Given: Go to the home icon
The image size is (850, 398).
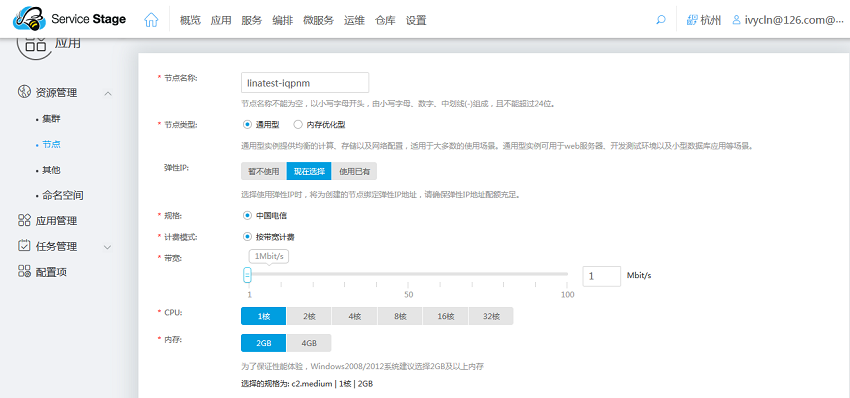Looking at the screenshot, I should [151, 20].
